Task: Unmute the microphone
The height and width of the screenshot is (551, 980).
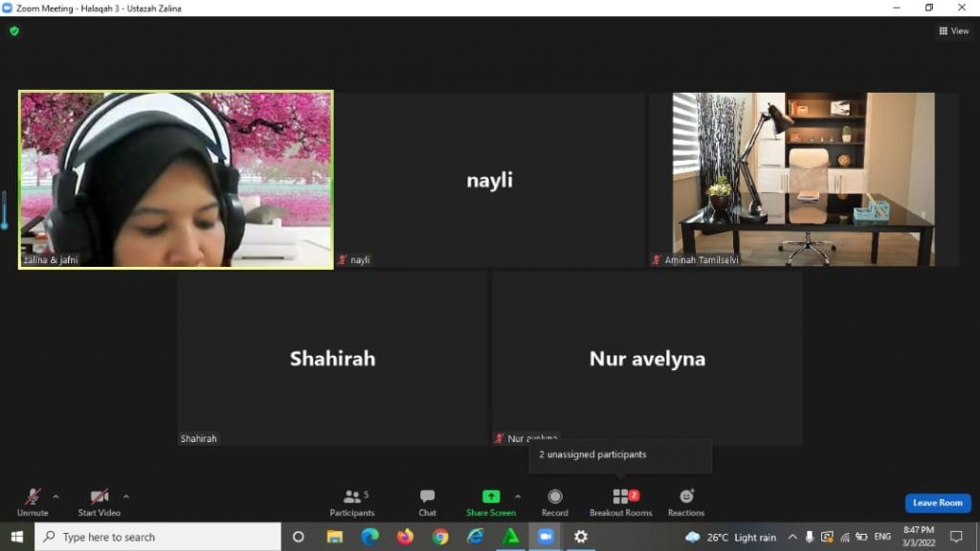Action: coord(33,502)
